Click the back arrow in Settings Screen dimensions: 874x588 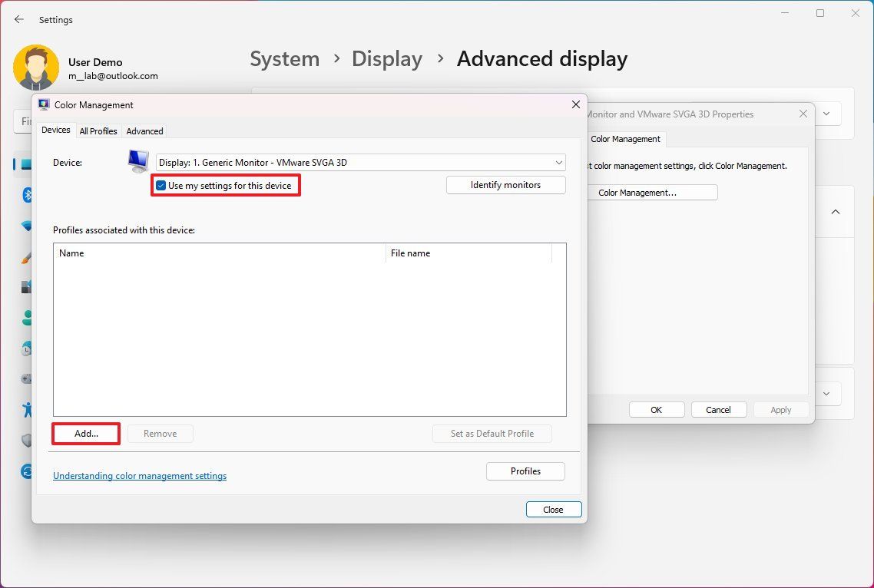point(18,19)
